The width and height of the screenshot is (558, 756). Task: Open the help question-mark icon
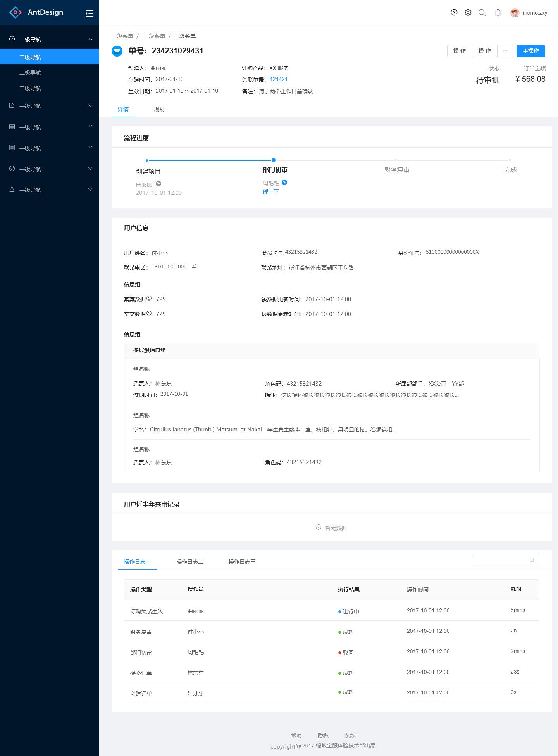point(454,12)
